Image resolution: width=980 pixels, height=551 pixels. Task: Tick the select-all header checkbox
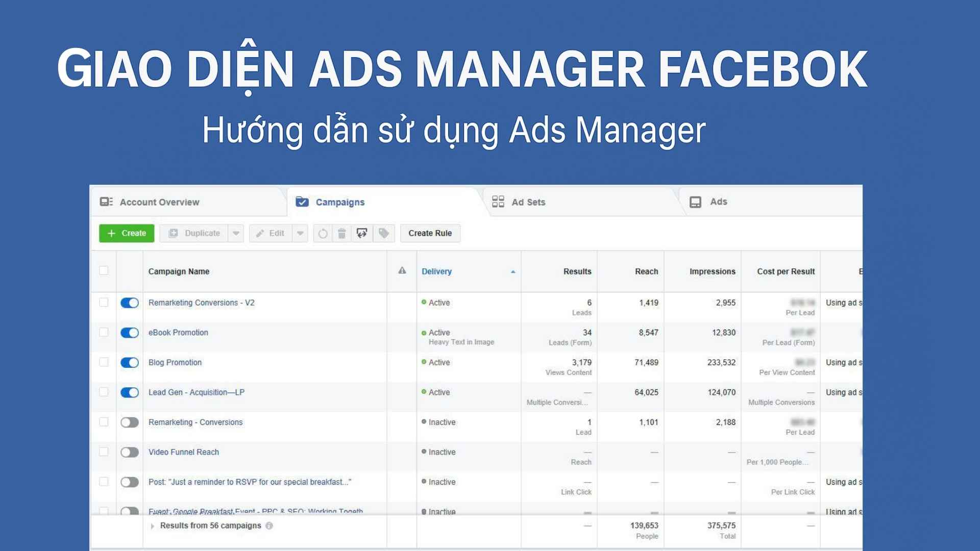[104, 270]
